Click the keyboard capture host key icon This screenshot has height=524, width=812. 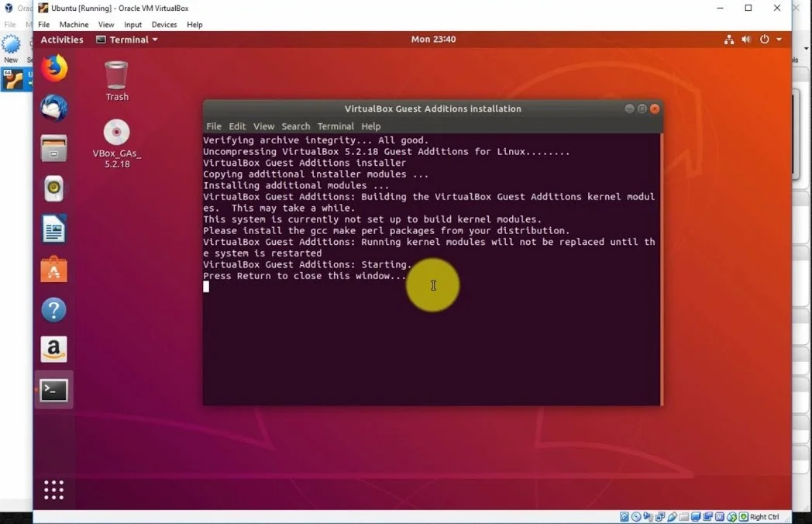(744, 517)
